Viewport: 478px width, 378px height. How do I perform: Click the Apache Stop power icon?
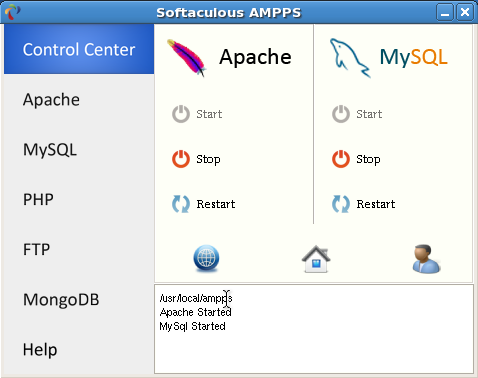[181, 159]
